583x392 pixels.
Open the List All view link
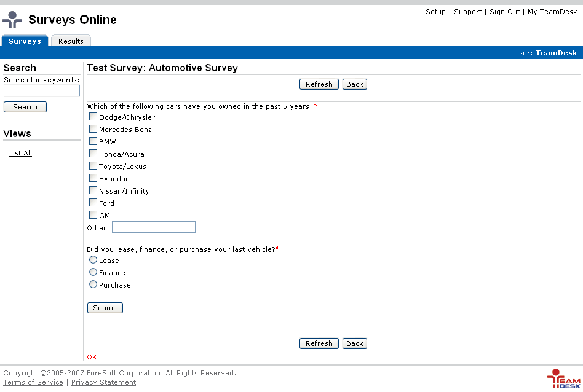[x=20, y=153]
